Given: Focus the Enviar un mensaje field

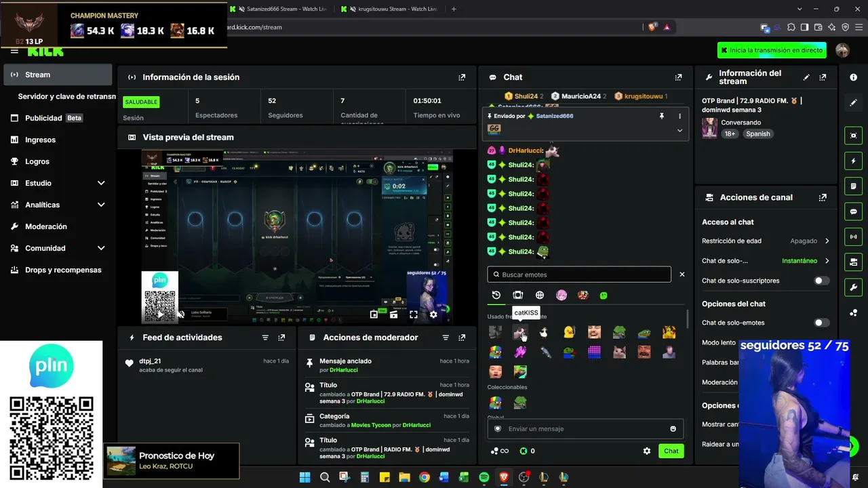Looking at the screenshot, I should (x=585, y=429).
